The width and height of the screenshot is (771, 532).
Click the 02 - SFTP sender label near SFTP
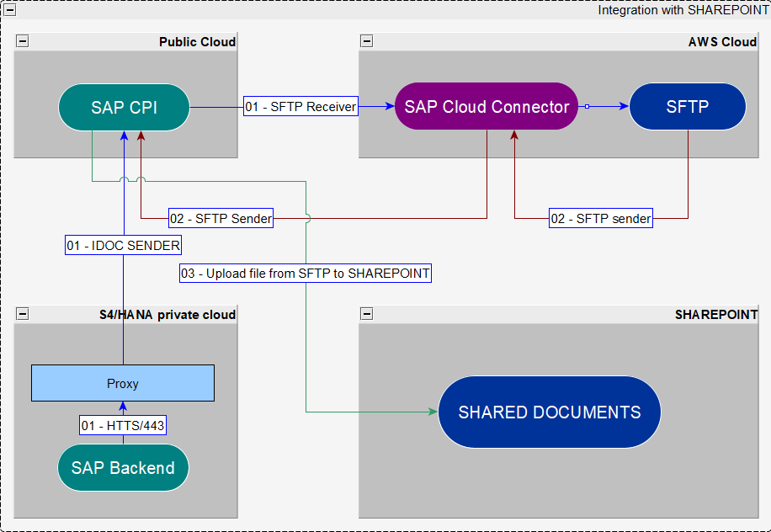pyautogui.click(x=601, y=218)
